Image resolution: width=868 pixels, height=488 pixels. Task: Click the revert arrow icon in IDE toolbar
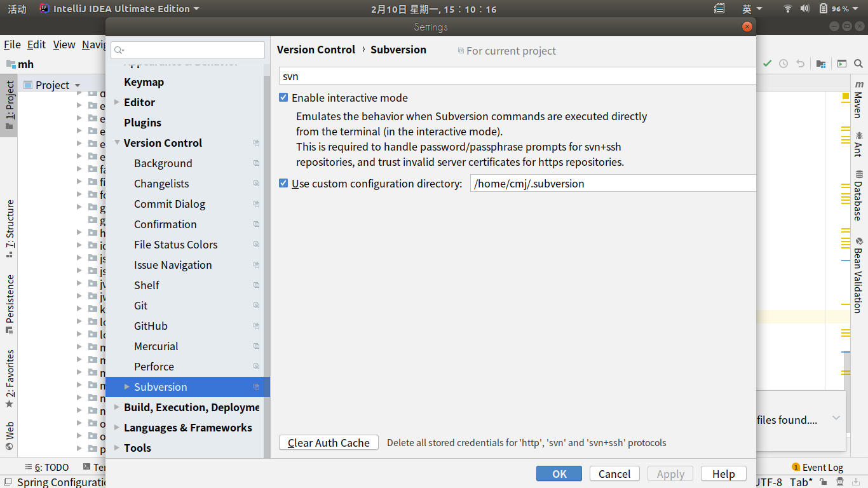801,64
